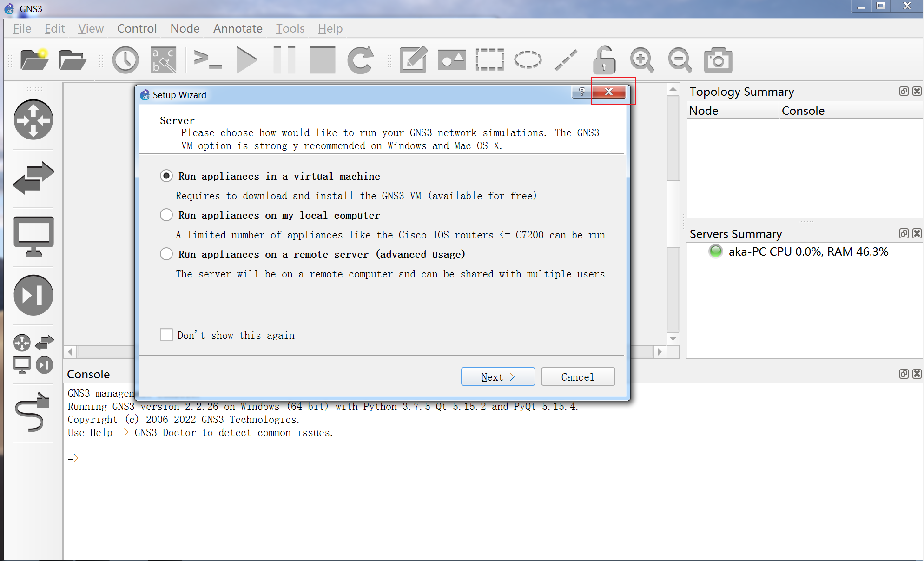This screenshot has width=924, height=561.
Task: Float the Topology Summary panel
Action: (x=904, y=91)
